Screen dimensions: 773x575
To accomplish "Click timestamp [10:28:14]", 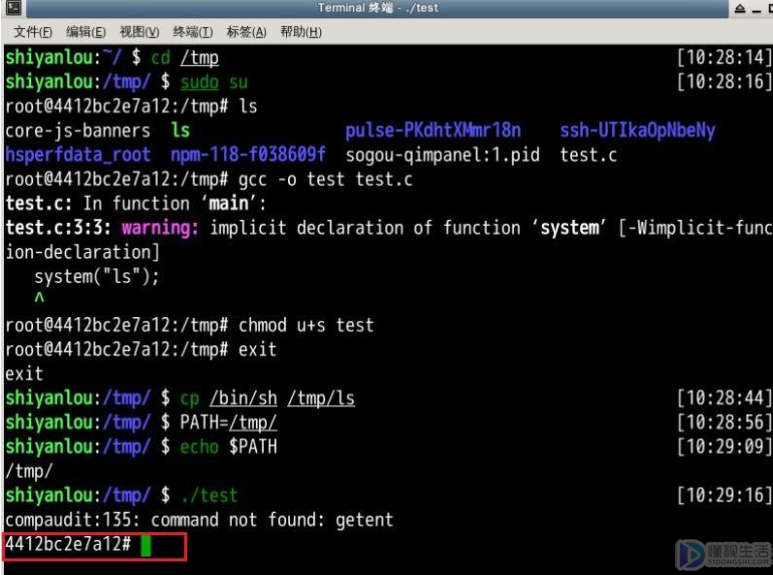I will pyautogui.click(x=724, y=58).
